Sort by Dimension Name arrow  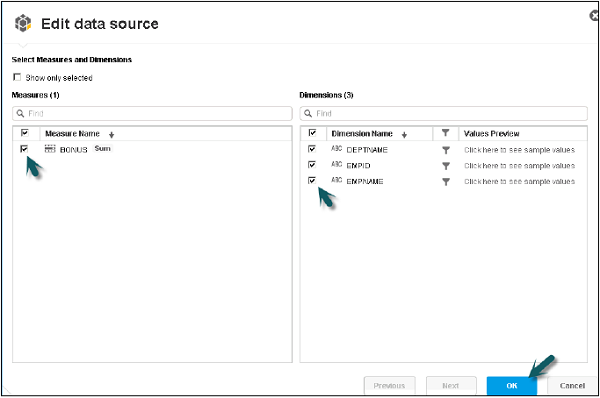(x=404, y=135)
